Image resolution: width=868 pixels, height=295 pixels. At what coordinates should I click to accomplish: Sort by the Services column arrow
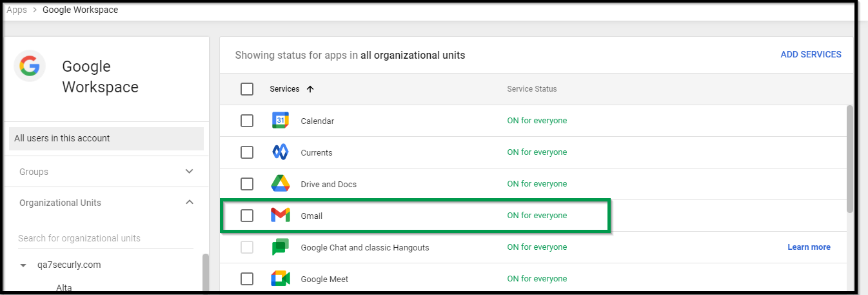310,89
